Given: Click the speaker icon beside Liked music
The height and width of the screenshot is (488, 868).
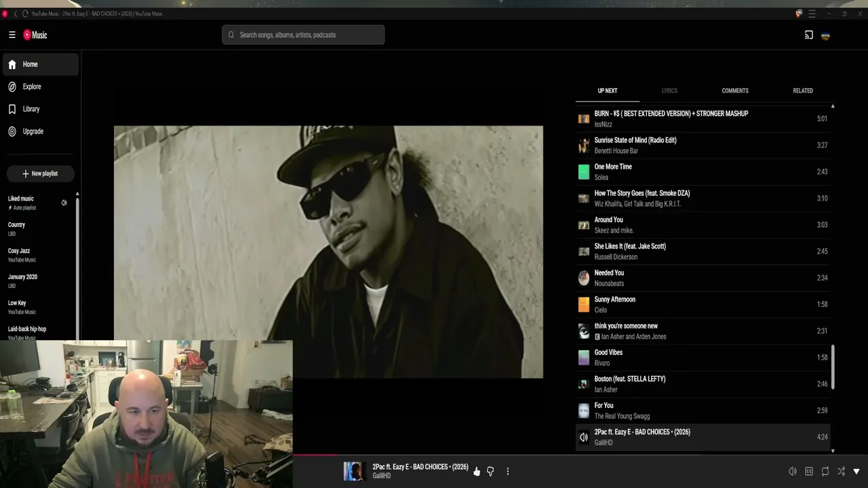Looking at the screenshot, I should coord(64,203).
